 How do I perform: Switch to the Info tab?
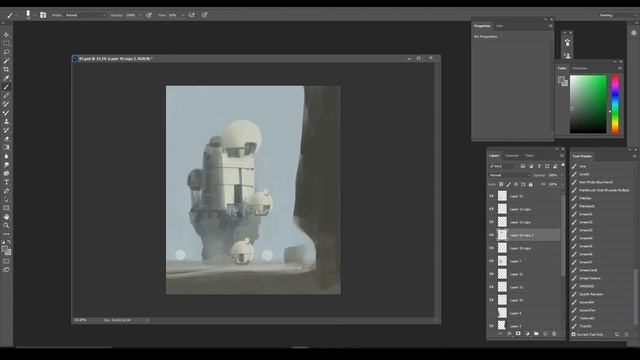(x=499, y=26)
